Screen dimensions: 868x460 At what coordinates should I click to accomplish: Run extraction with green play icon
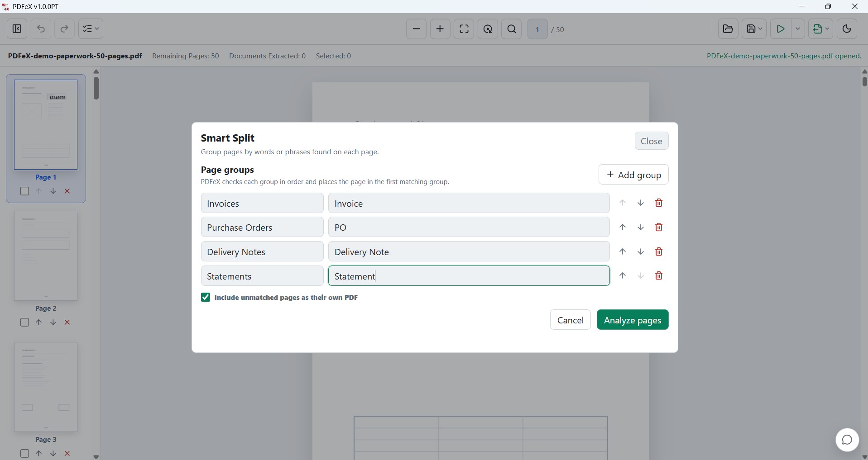(781, 29)
